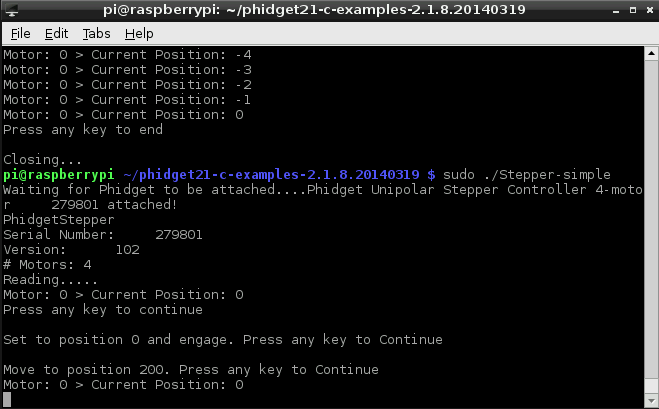Open the terminal window menu icon
This screenshot has height=409, width=659.
click(x=11, y=10)
